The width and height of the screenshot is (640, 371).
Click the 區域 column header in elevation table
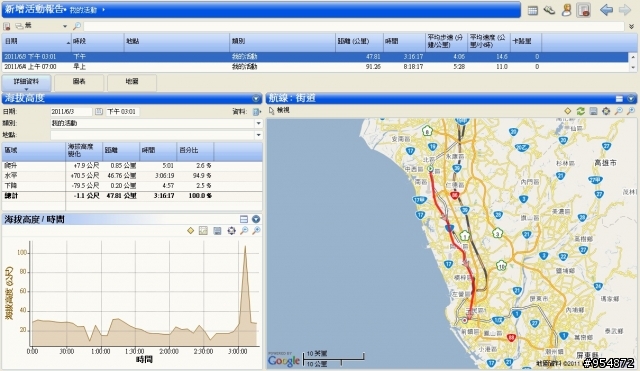tap(34, 151)
